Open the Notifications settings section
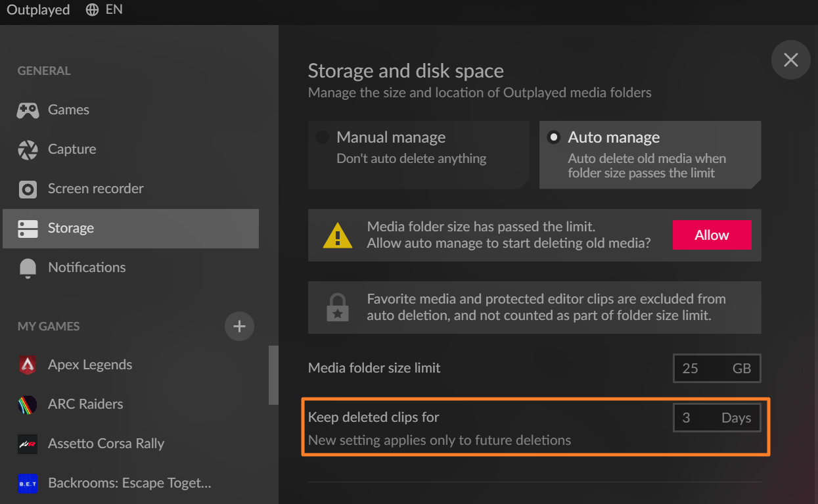The width and height of the screenshot is (818, 504). click(131, 267)
